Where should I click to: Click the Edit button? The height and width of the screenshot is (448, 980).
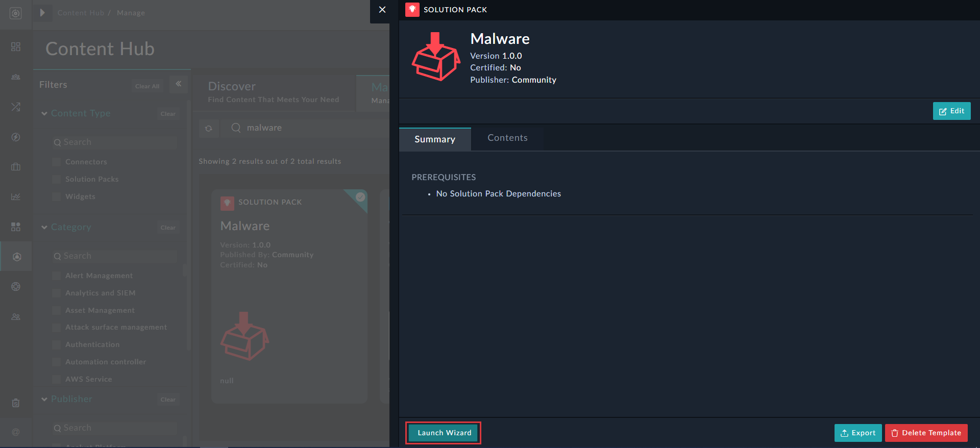[x=951, y=111]
